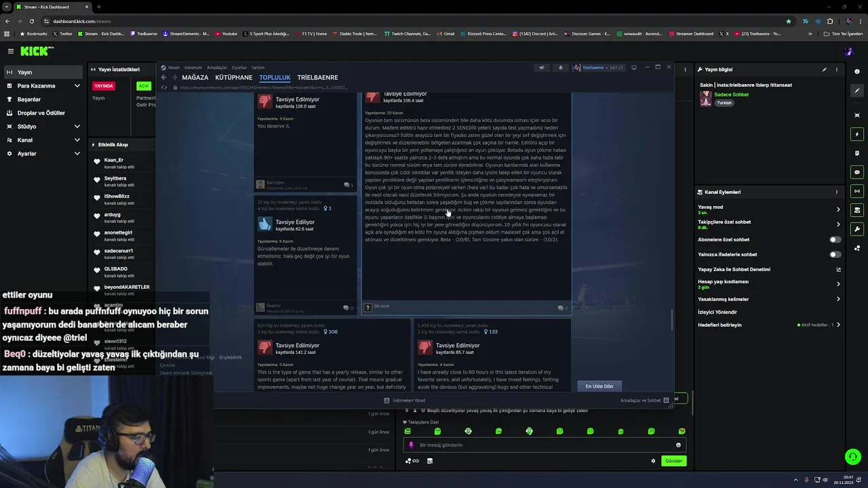The width and height of the screenshot is (868, 488).
Task: Open Steam notifications bell icon
Action: (x=560, y=68)
